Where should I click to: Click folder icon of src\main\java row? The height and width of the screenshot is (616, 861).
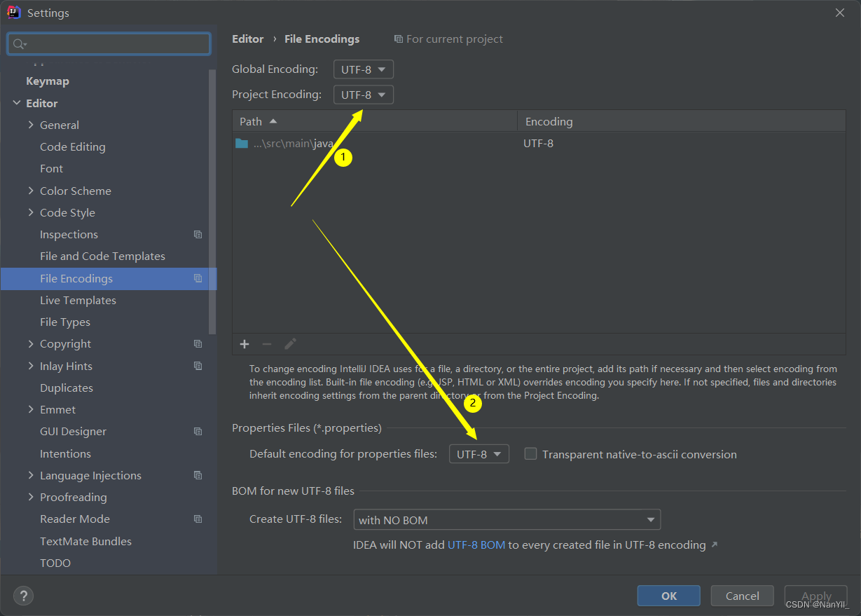[242, 143]
